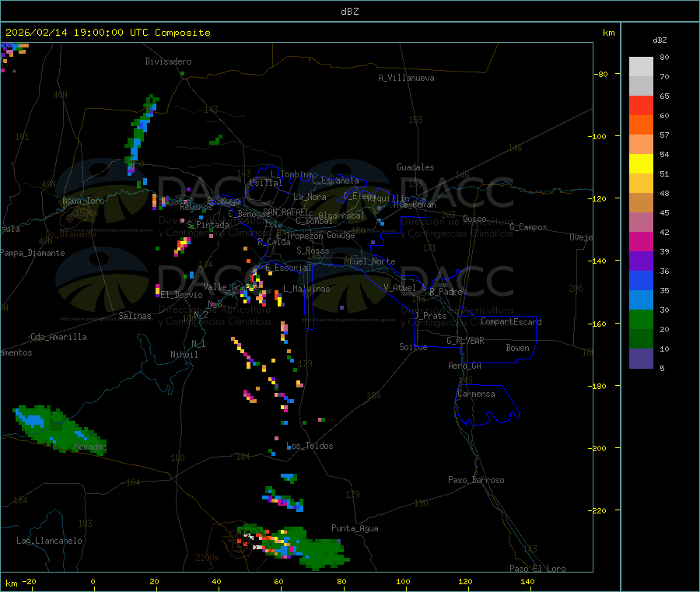
Task: Select the Pampa_Diamante label
Action: coord(33,253)
